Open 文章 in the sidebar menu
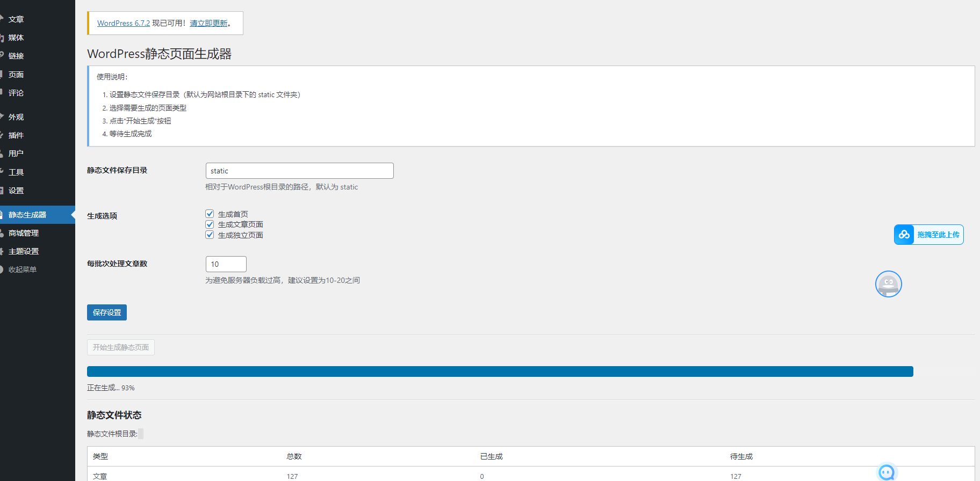This screenshot has width=980, height=481. [x=16, y=19]
